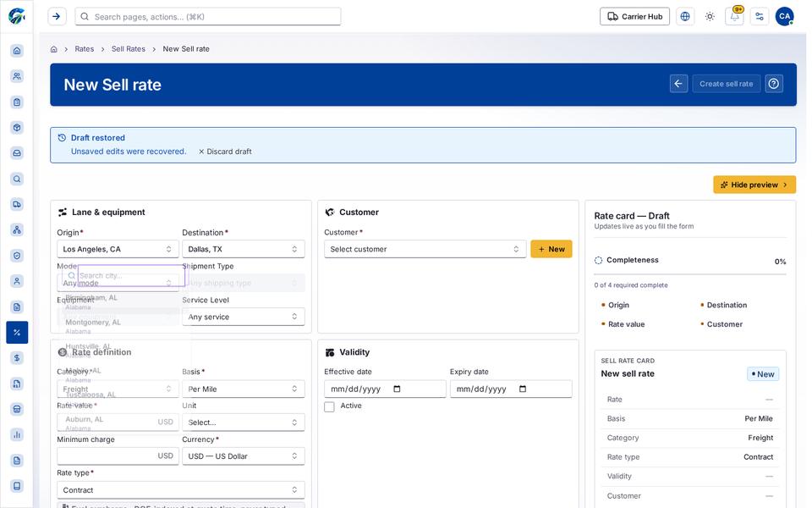Open the clipboard icon in the sidebar
The width and height of the screenshot is (812, 508).
tap(17, 102)
